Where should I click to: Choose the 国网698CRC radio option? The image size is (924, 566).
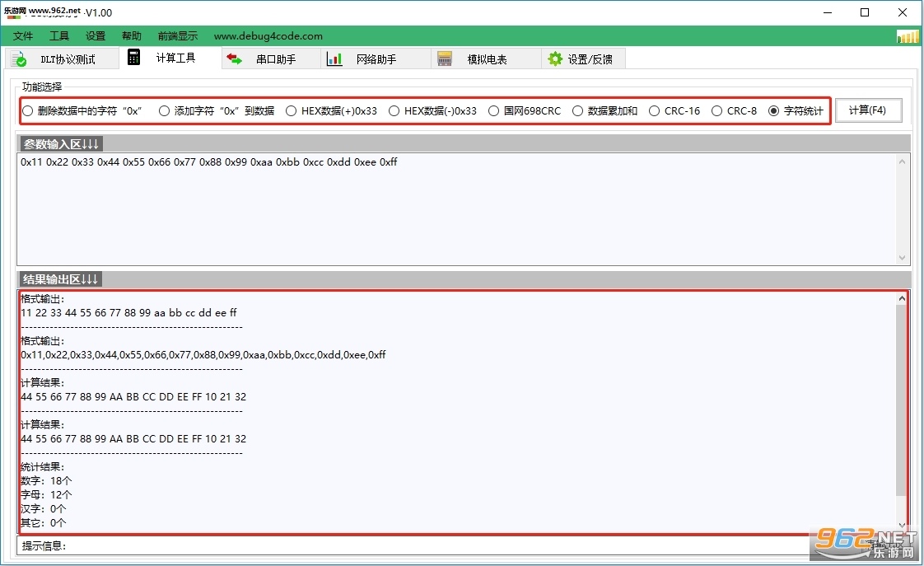[x=525, y=111]
